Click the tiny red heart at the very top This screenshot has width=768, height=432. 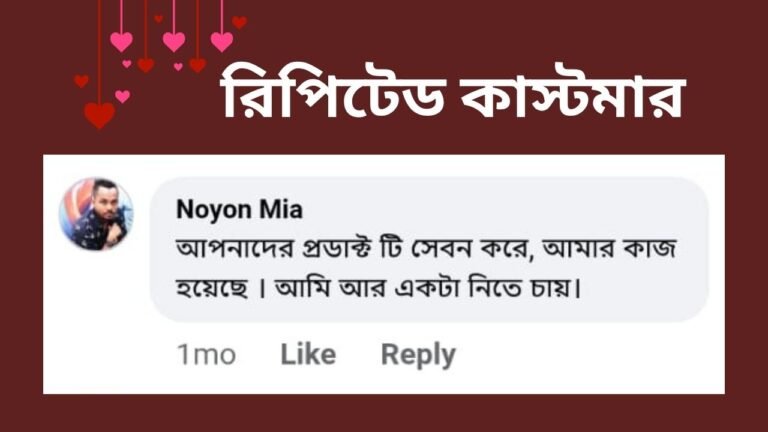tap(158, 18)
